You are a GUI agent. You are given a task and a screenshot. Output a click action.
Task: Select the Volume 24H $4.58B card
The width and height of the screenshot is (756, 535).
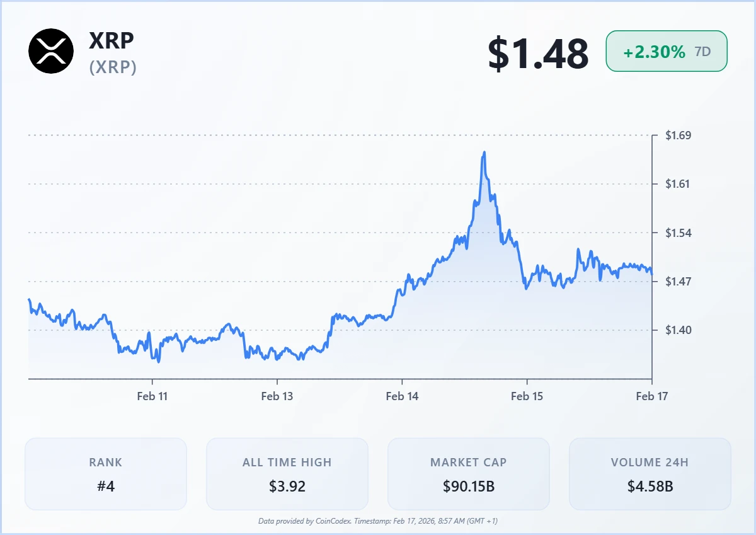click(x=650, y=473)
